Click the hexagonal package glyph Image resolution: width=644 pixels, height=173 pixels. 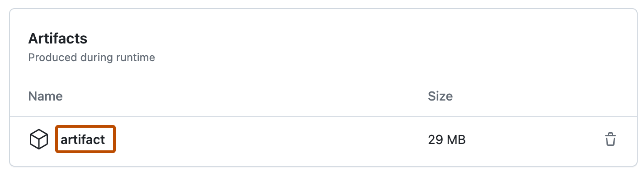39,139
